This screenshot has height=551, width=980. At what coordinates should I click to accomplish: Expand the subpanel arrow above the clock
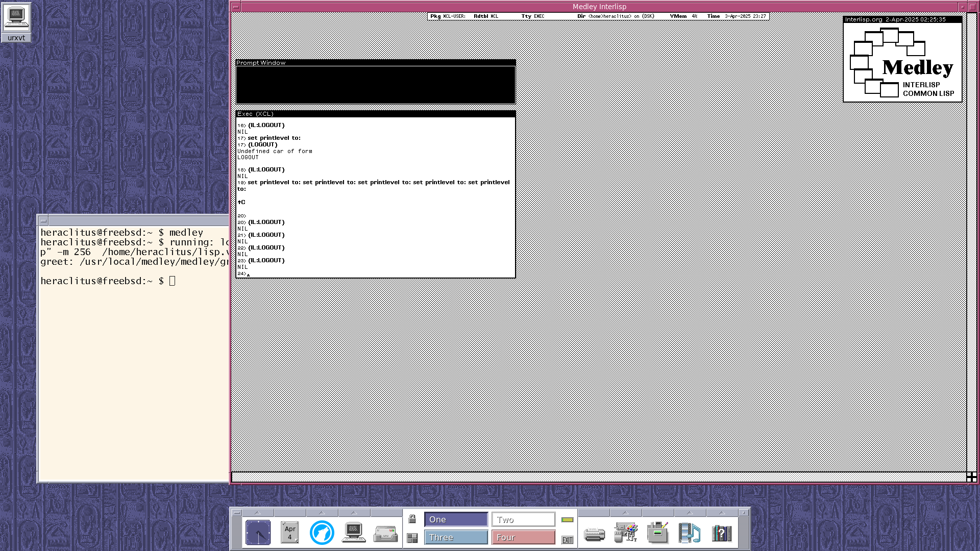coord(258,512)
